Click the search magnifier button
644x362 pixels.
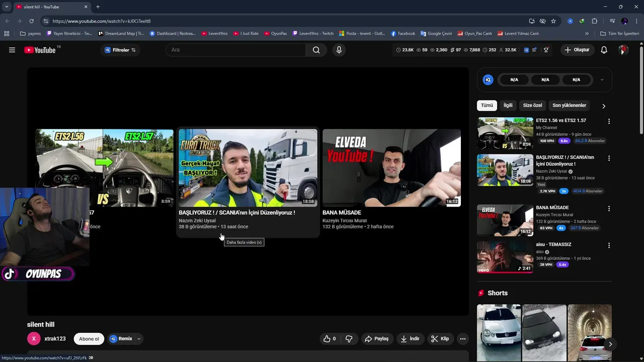316,50
